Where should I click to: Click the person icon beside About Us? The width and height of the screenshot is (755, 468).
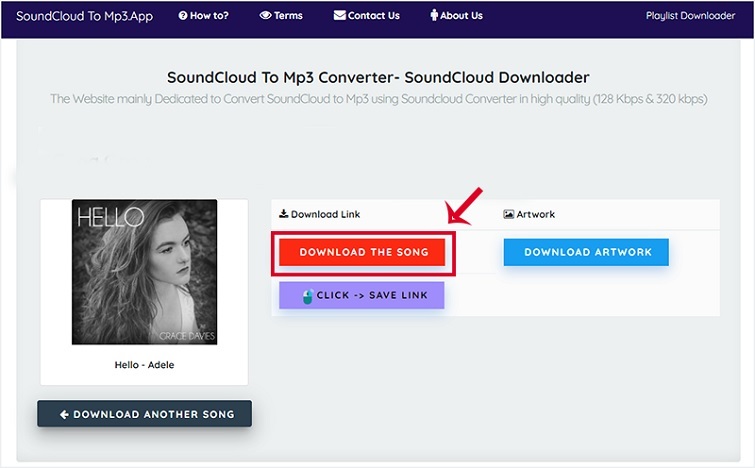[433, 16]
